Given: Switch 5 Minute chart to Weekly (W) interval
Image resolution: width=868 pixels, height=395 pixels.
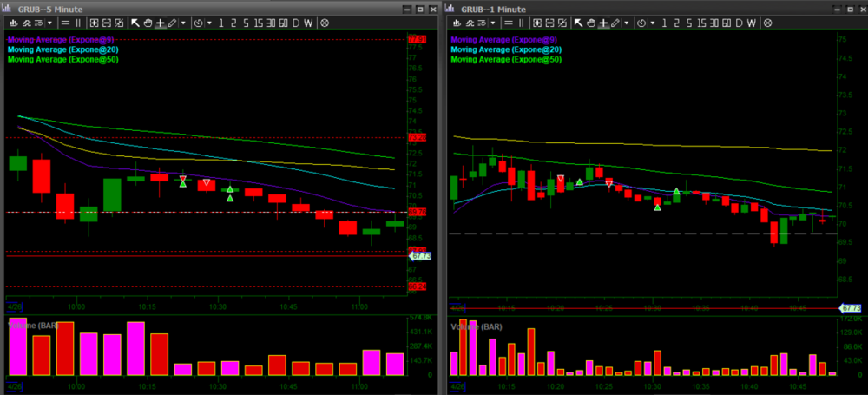Looking at the screenshot, I should click(x=310, y=23).
